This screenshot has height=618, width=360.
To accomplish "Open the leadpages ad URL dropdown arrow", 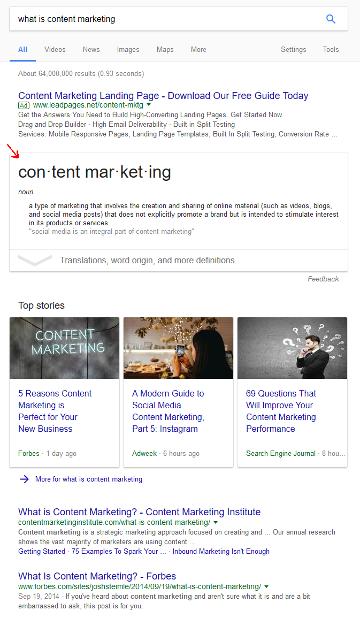I will tap(149, 105).
